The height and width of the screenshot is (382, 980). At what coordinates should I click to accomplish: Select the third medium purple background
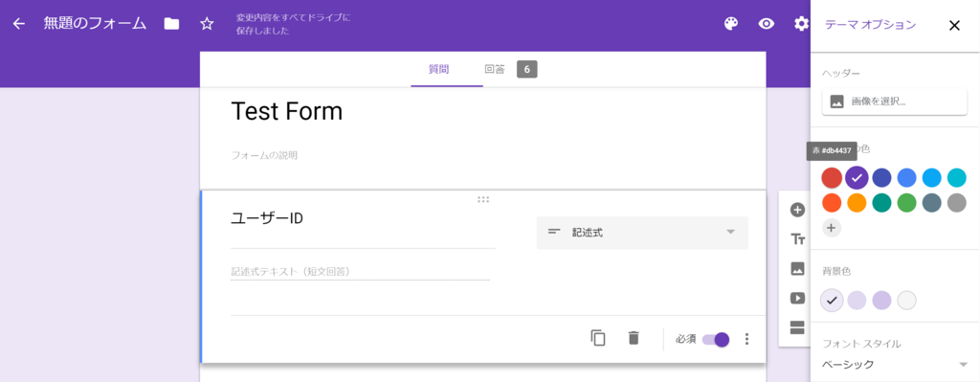881,300
